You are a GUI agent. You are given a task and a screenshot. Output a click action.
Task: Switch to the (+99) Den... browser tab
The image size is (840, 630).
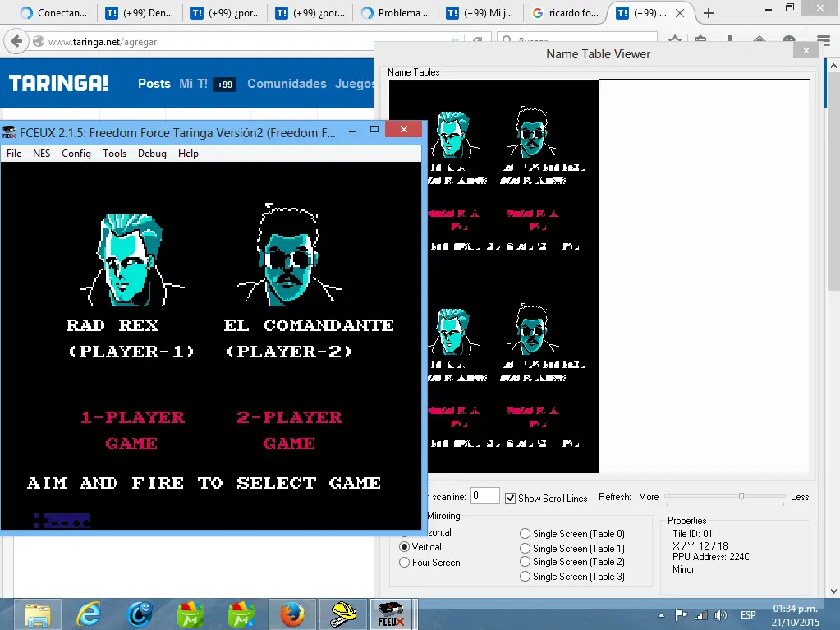click(x=140, y=13)
